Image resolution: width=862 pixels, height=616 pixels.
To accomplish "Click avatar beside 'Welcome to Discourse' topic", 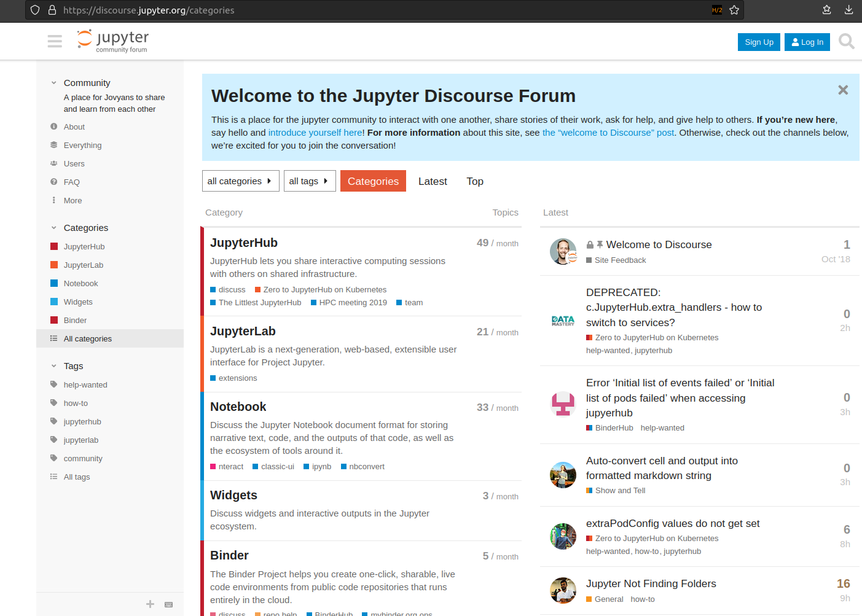I will tap(563, 252).
